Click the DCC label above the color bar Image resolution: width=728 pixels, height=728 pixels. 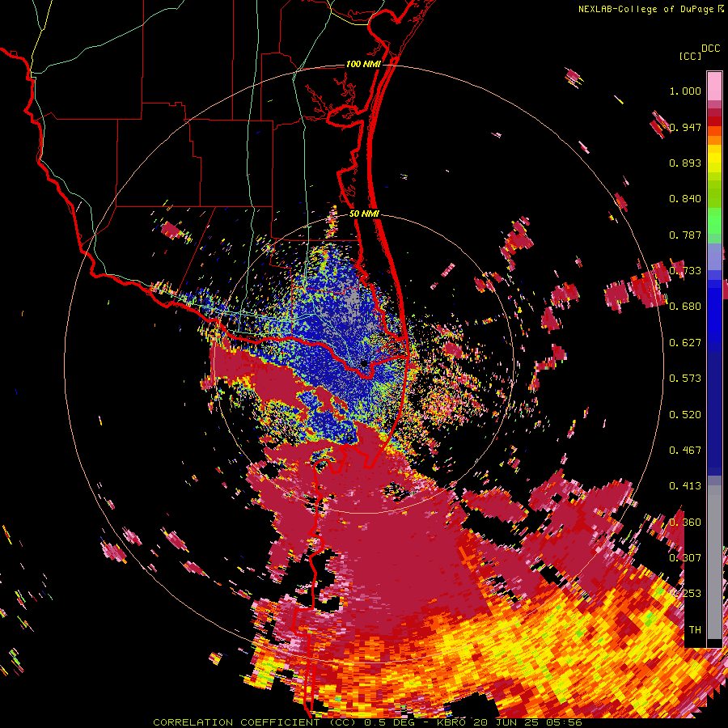click(x=710, y=49)
